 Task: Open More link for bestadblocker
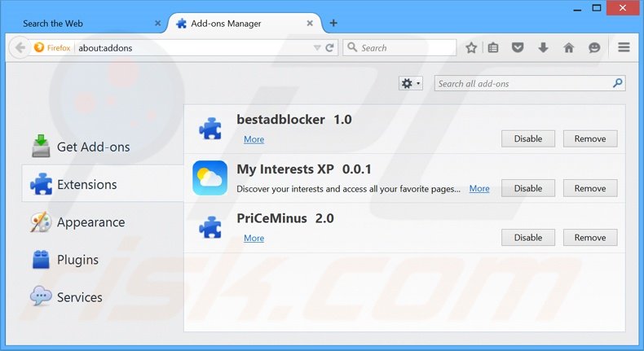(254, 139)
